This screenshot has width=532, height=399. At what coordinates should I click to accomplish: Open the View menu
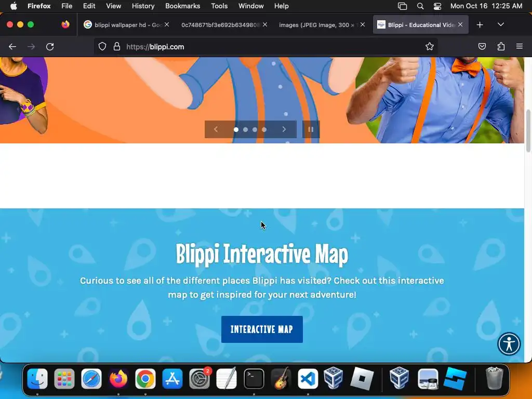[x=113, y=6]
